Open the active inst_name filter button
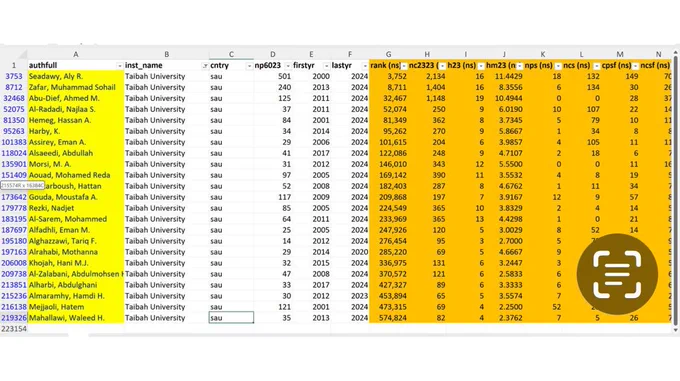The width and height of the screenshot is (680, 381). (205, 66)
